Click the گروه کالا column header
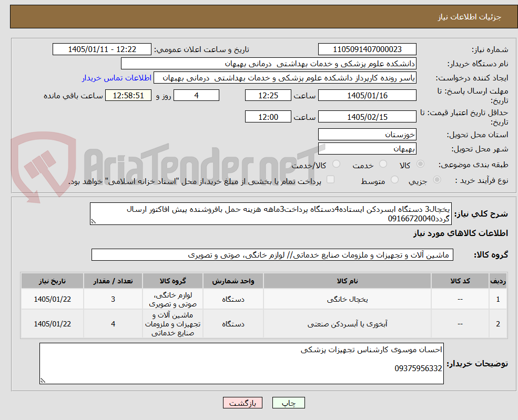 [x=172, y=281]
